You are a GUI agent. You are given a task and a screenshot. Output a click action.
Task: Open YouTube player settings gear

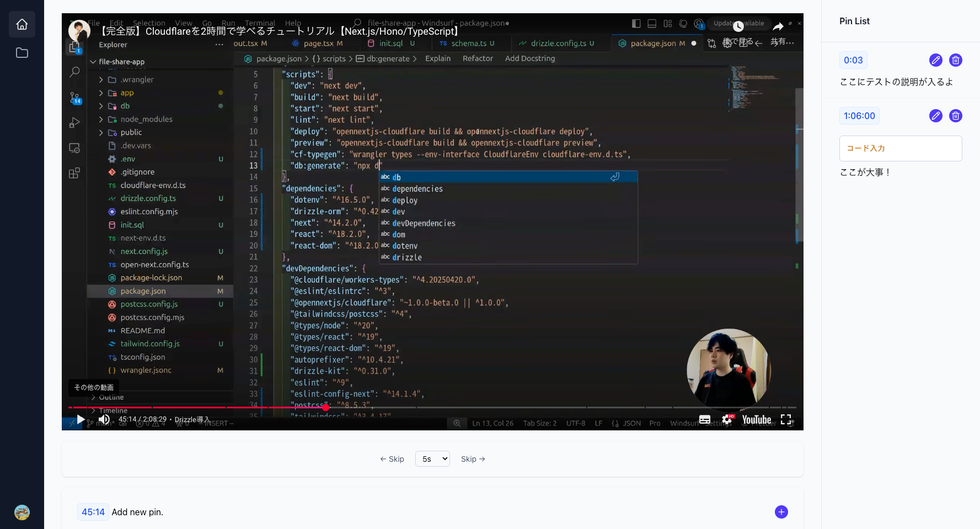point(727,419)
